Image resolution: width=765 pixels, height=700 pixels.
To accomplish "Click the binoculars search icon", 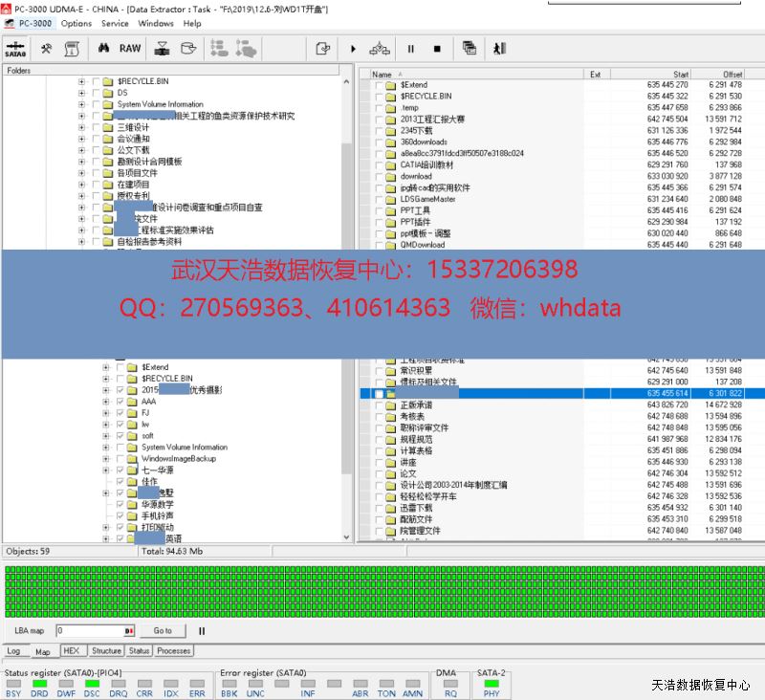I will coord(102,48).
